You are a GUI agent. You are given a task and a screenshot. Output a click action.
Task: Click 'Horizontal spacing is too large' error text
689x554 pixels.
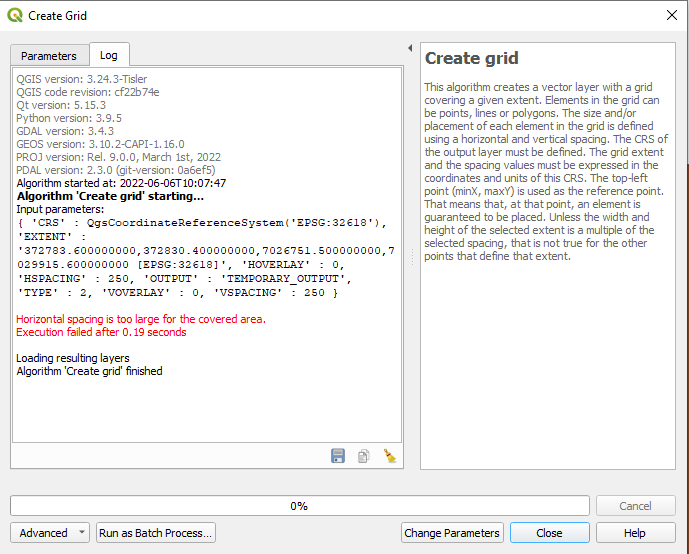(141, 319)
